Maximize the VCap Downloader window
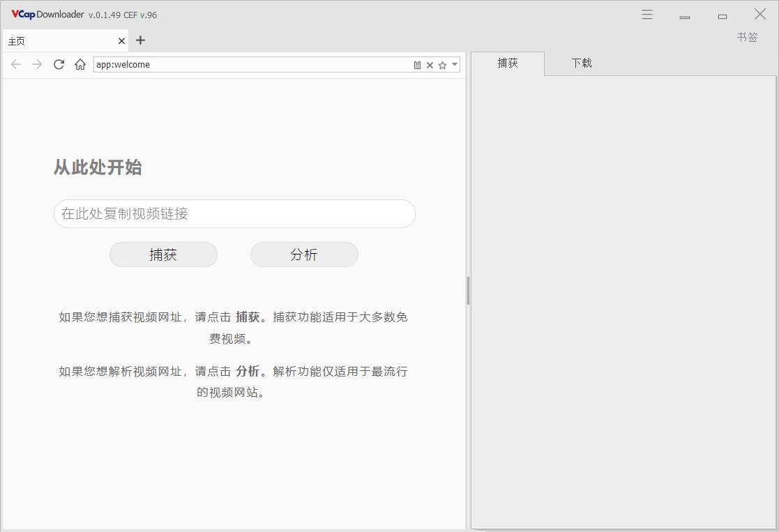 point(723,17)
